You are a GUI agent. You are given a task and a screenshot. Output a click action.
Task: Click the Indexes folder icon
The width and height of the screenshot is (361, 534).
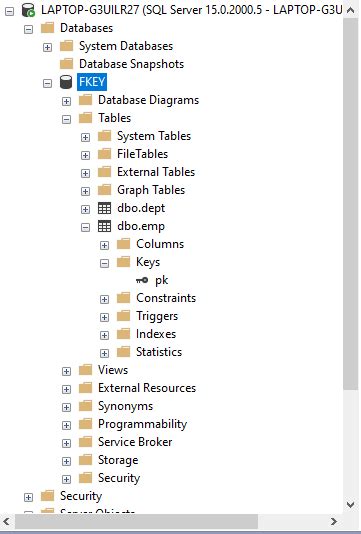click(x=123, y=334)
